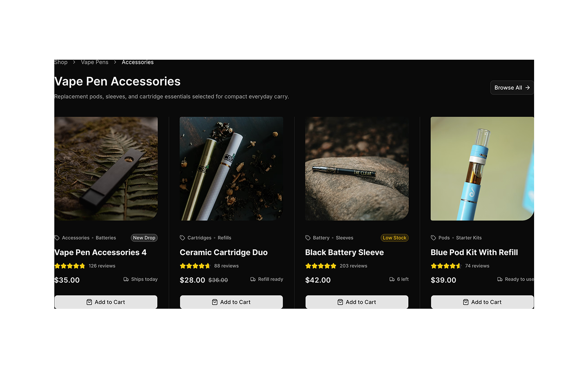Select the Low Stock badge
This screenshot has width=588, height=368.
point(394,238)
